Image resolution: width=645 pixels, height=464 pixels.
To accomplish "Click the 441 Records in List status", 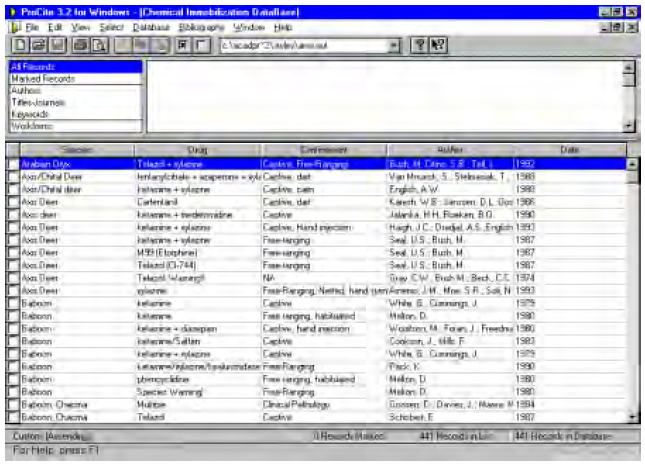I will point(456,436).
